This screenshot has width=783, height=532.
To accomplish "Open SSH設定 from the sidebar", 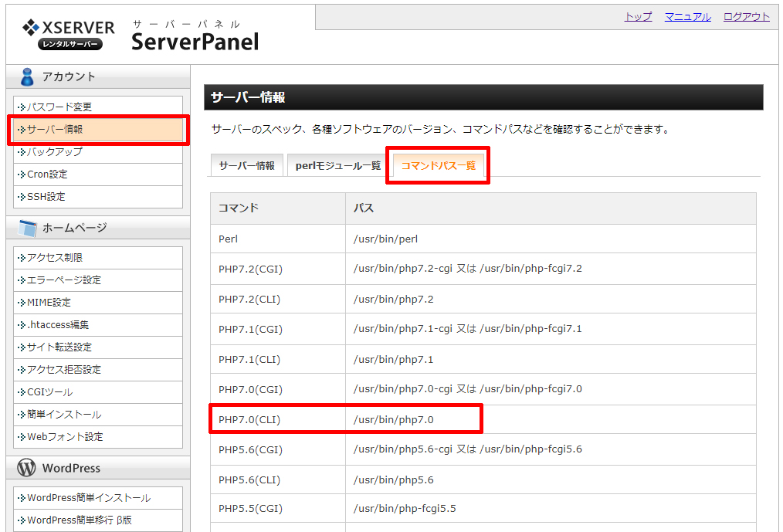I will pyautogui.click(x=46, y=197).
